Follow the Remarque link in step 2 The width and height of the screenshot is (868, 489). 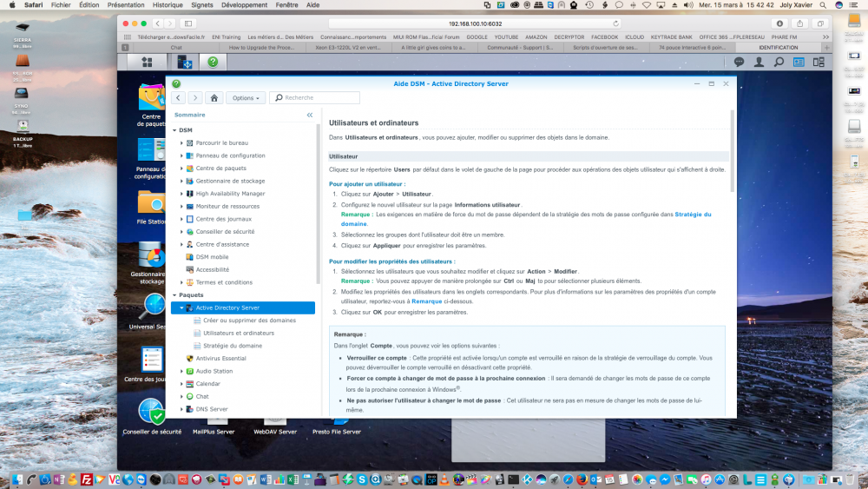coord(426,301)
